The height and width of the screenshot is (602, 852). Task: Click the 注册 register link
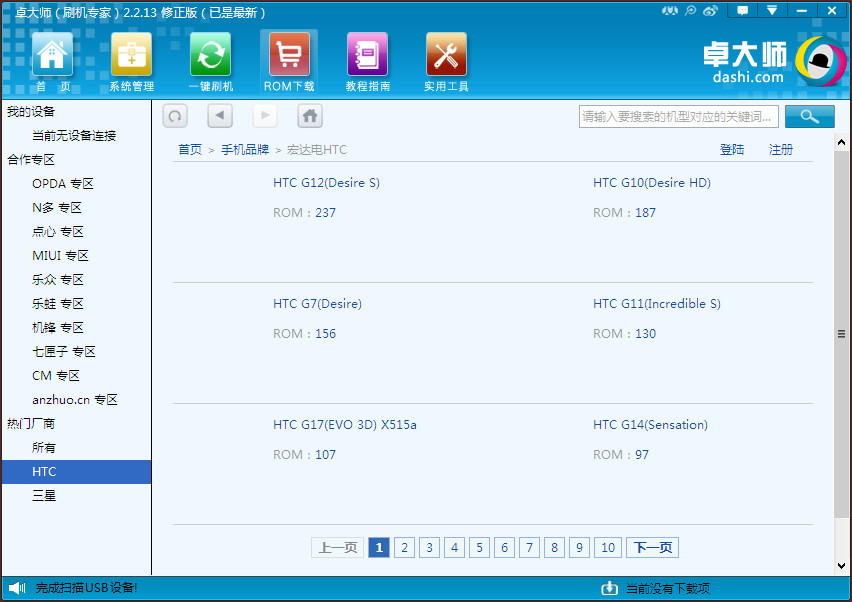pos(781,149)
